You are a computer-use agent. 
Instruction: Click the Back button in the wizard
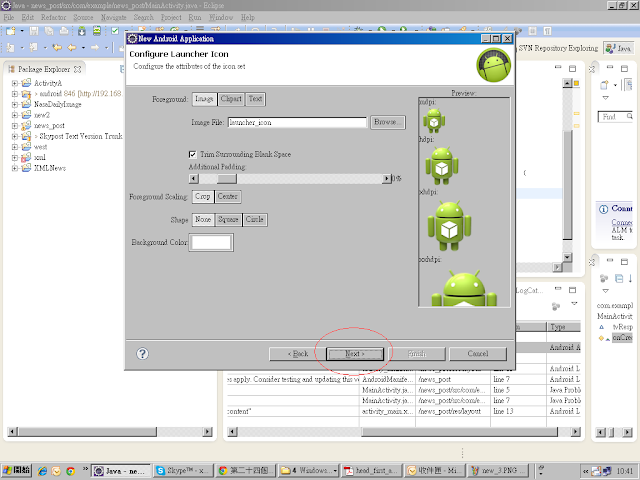pyautogui.click(x=298, y=354)
